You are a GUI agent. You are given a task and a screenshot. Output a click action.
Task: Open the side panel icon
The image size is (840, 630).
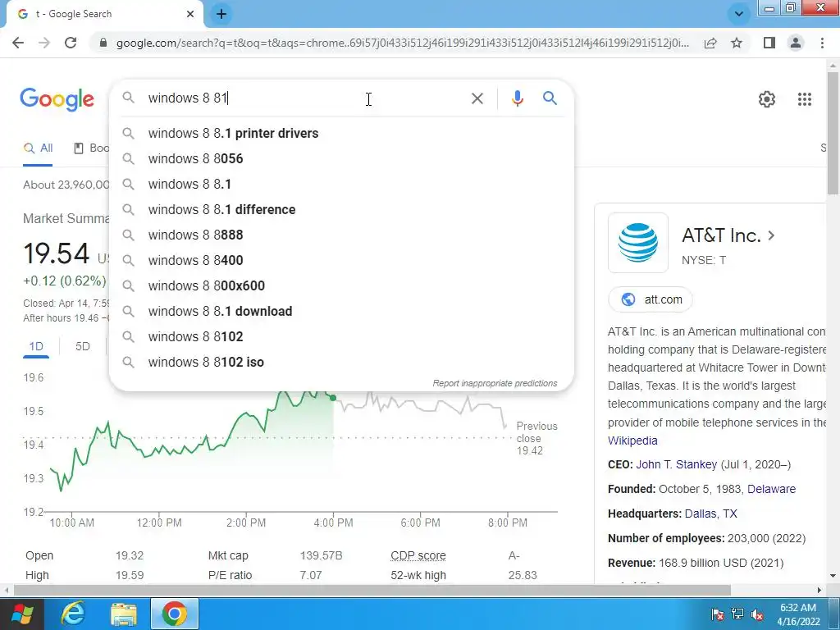click(x=769, y=43)
